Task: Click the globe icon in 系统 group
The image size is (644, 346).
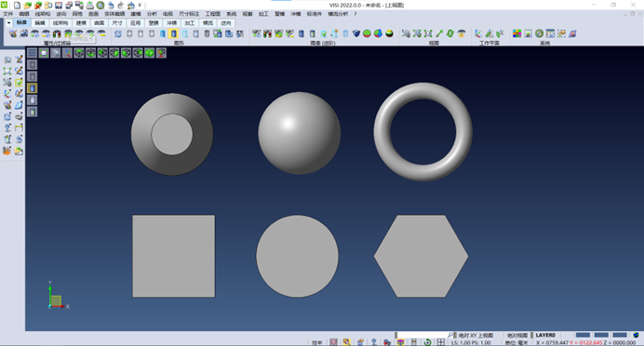Action: (x=539, y=33)
